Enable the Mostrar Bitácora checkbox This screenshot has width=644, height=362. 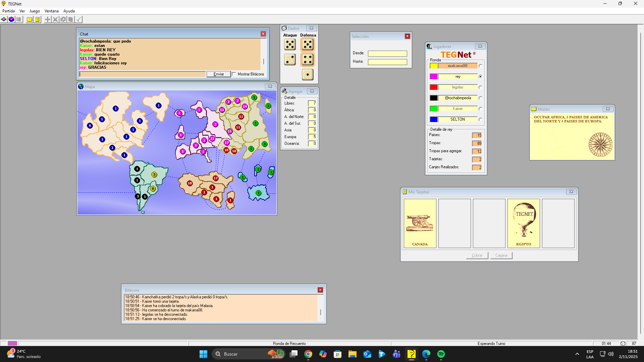coord(234,74)
